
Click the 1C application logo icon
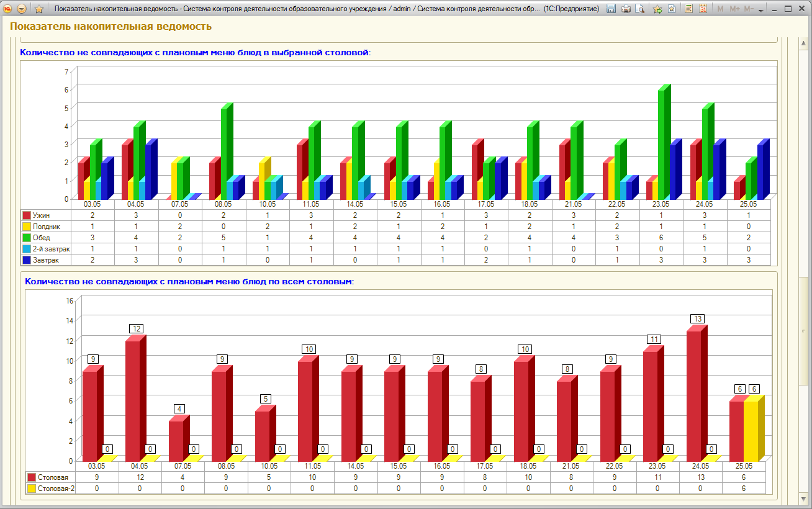click(x=8, y=9)
